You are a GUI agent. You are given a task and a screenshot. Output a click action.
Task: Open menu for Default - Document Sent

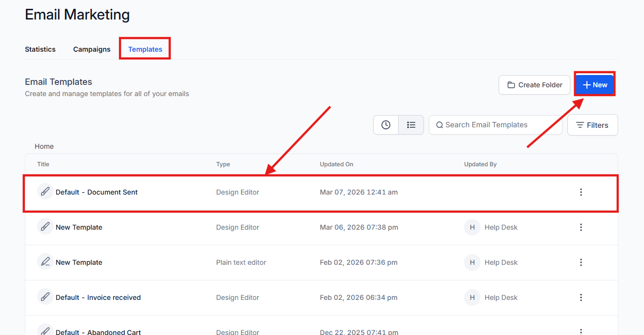pos(581,192)
